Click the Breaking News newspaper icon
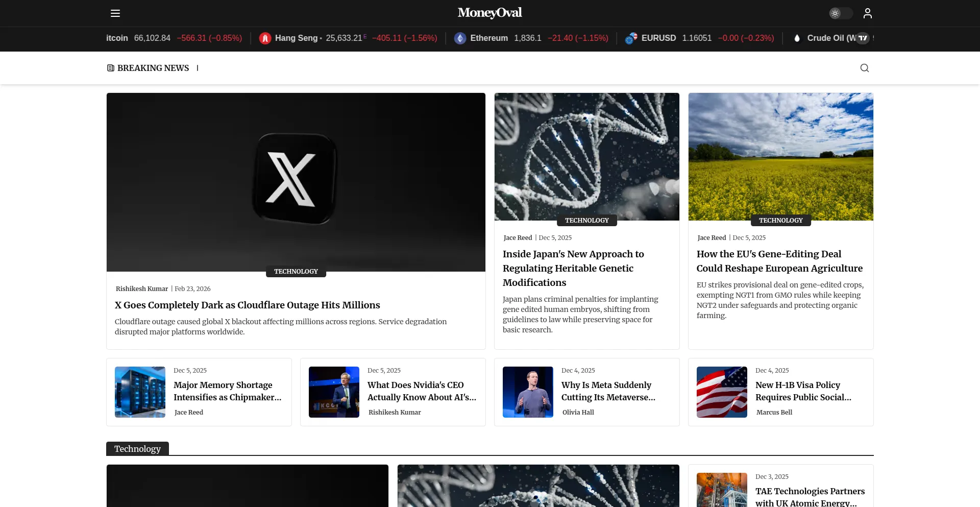Image resolution: width=980 pixels, height=507 pixels. click(110, 68)
